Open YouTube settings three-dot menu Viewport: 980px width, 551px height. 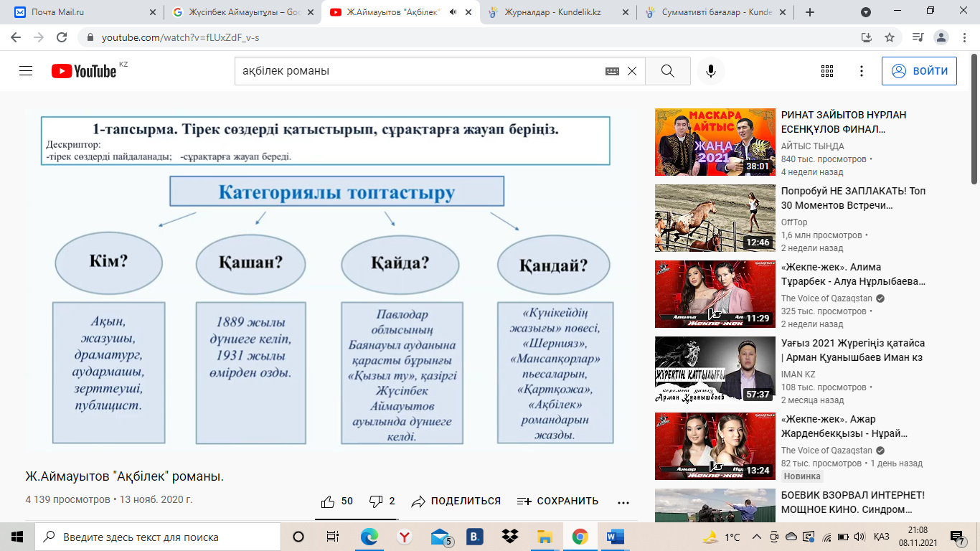(x=862, y=71)
